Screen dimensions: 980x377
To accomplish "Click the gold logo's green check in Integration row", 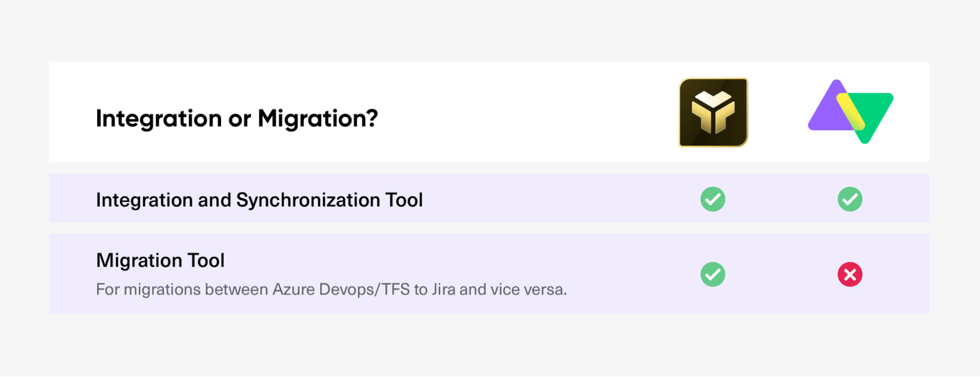I will 713,199.
